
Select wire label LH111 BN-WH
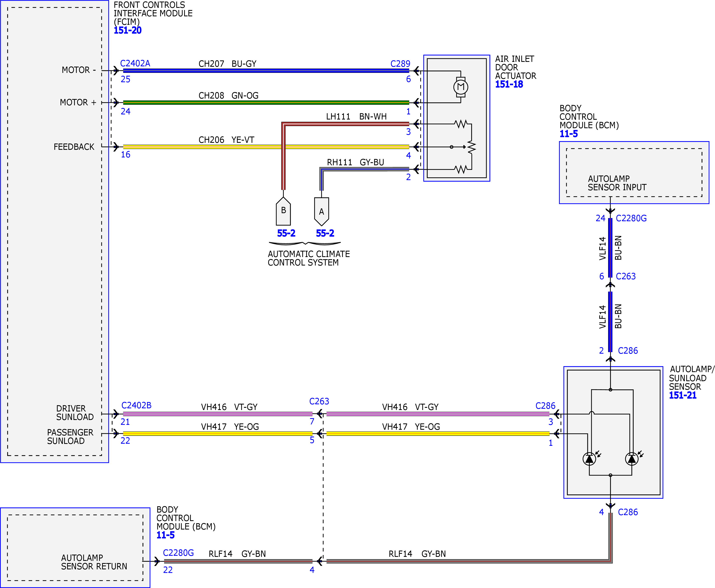pos(356,117)
